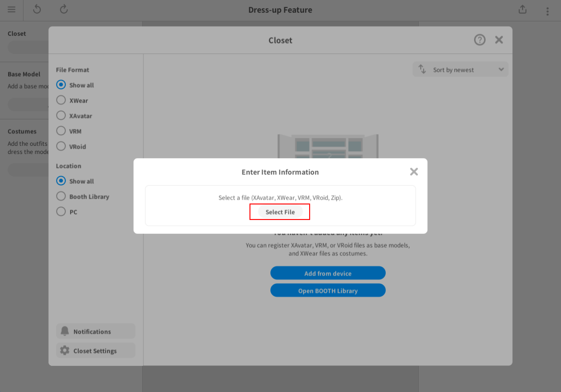Click Add from device button
The width and height of the screenshot is (561, 392).
(x=328, y=273)
